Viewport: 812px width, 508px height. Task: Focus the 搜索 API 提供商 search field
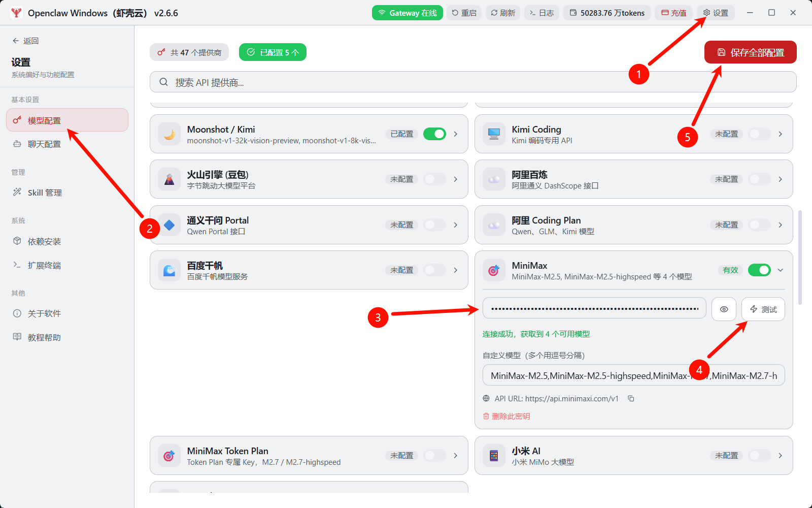(473, 82)
